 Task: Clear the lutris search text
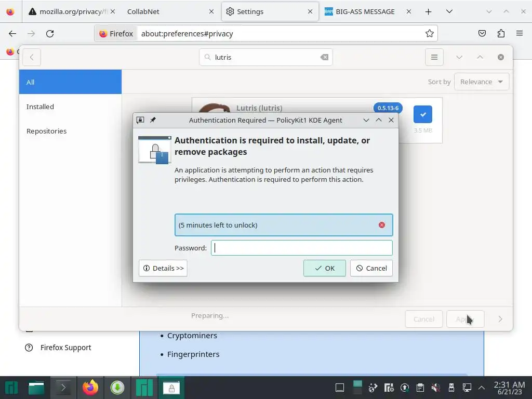click(324, 57)
